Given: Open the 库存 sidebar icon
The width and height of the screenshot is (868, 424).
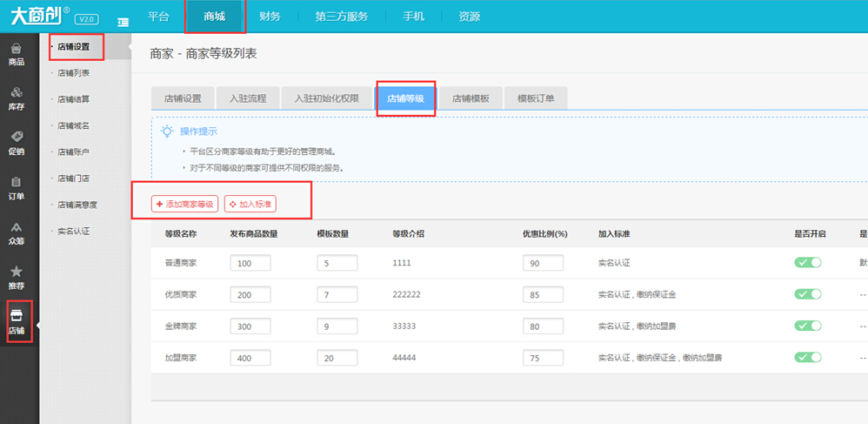Looking at the screenshot, I should pos(16,98).
